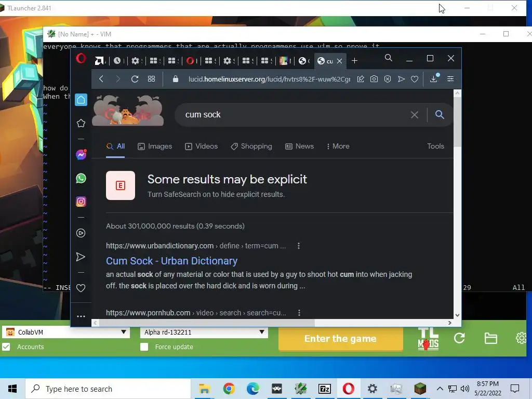Switch to News results tab

[x=299, y=146]
